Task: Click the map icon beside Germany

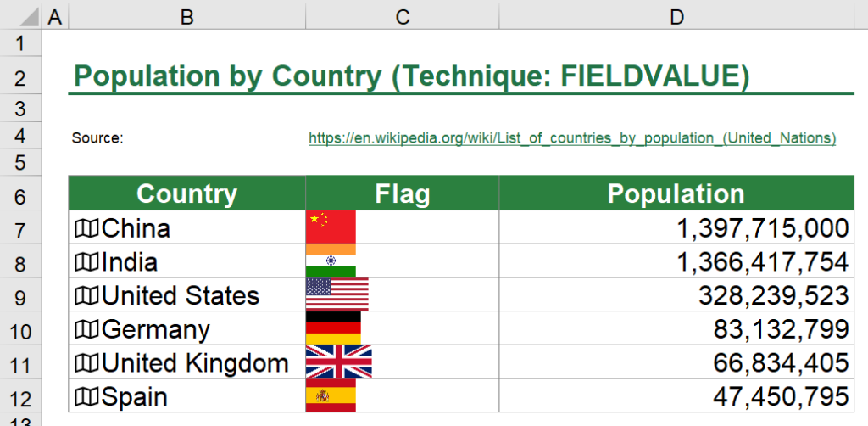Action: (86, 329)
